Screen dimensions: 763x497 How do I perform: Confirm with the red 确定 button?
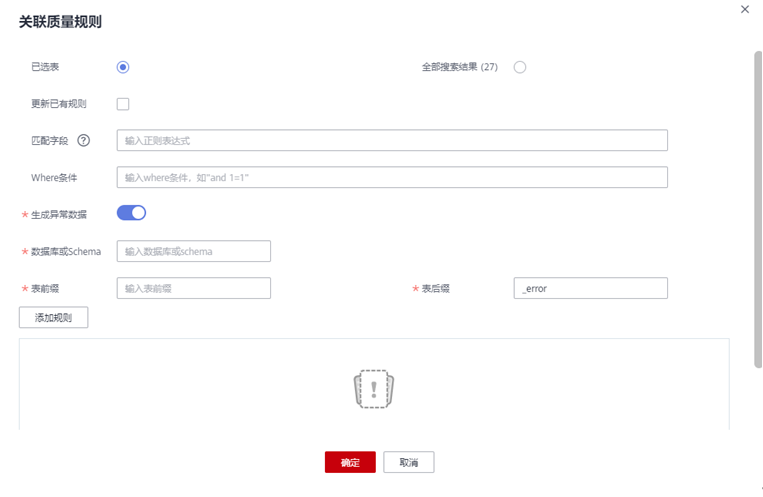coord(350,462)
